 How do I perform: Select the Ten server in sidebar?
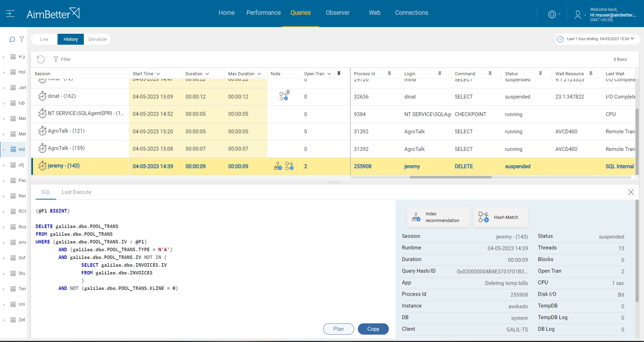pyautogui.click(x=22, y=289)
